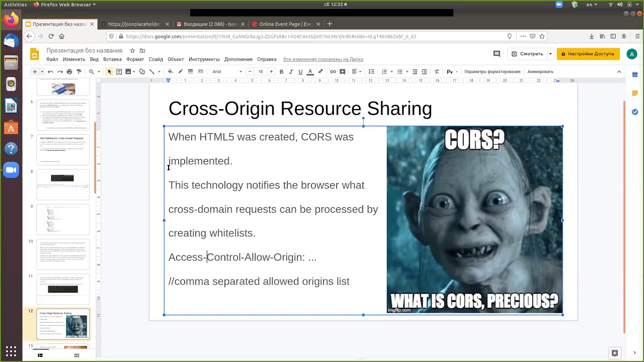
Task: Expand numbered list style options
Action: pyautogui.click(x=392, y=71)
